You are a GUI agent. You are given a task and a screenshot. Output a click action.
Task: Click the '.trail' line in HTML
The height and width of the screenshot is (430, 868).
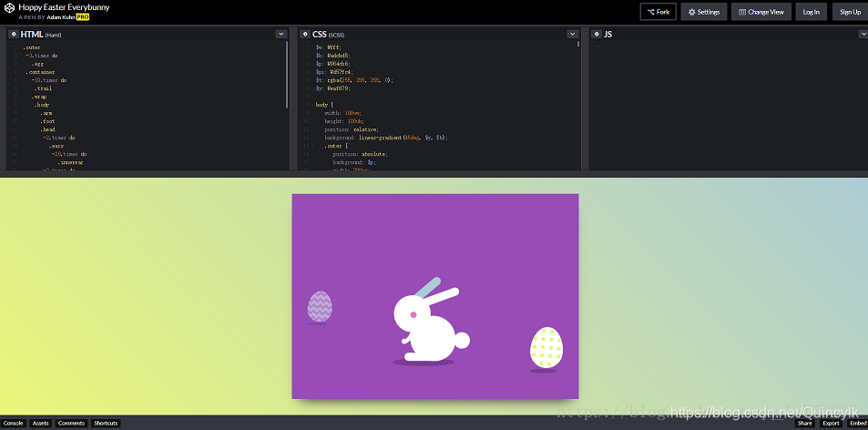point(43,88)
